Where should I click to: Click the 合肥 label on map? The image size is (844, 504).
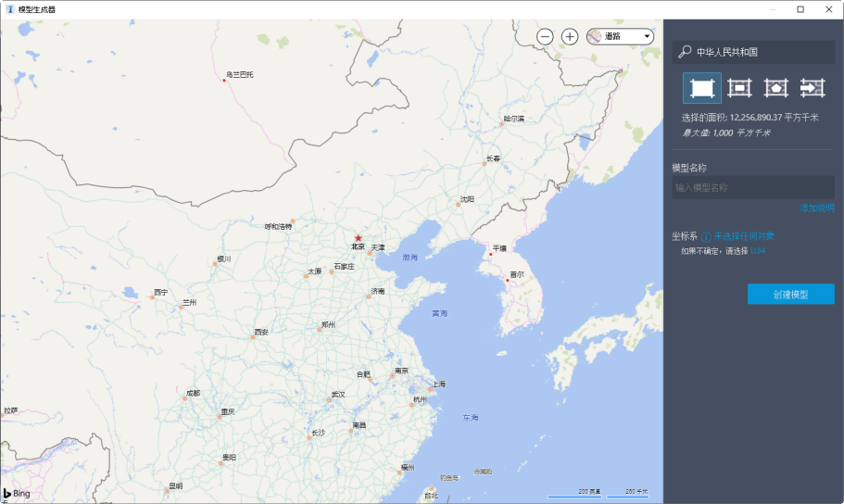(363, 374)
